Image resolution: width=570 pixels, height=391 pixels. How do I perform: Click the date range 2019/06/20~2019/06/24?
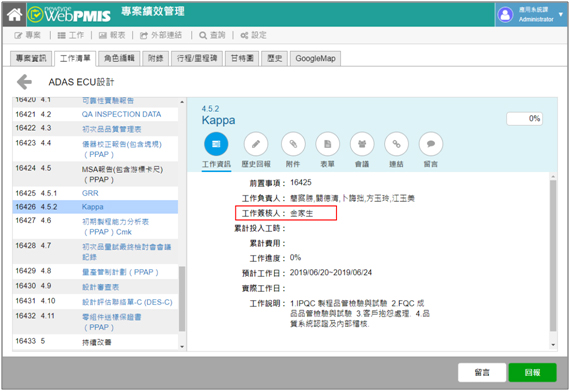click(x=331, y=273)
